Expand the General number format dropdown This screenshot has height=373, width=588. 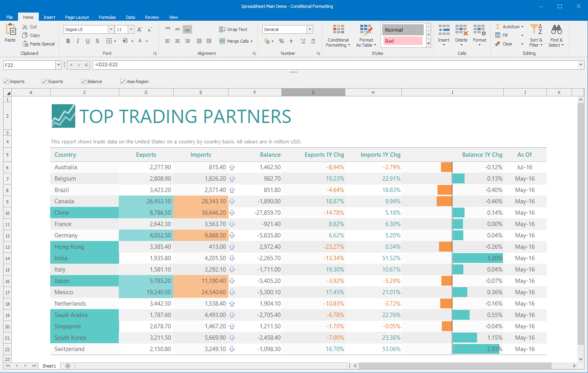pyautogui.click(x=310, y=29)
